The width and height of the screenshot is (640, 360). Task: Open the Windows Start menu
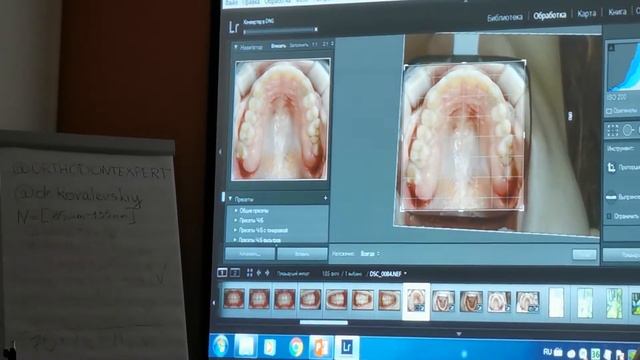tap(221, 346)
